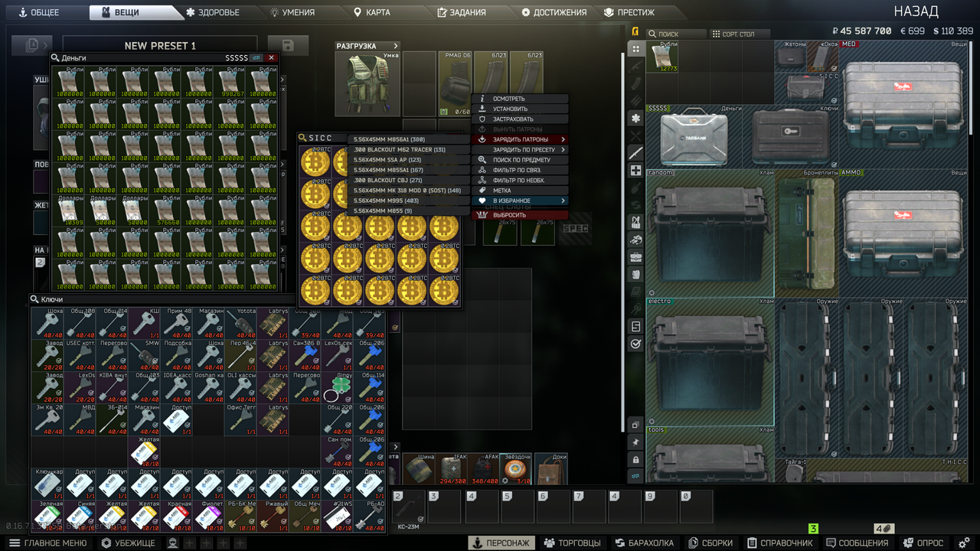Expand the РАЗГРУЗКА section chevron
Image resolution: width=980 pixels, height=551 pixels.
pyautogui.click(x=396, y=46)
